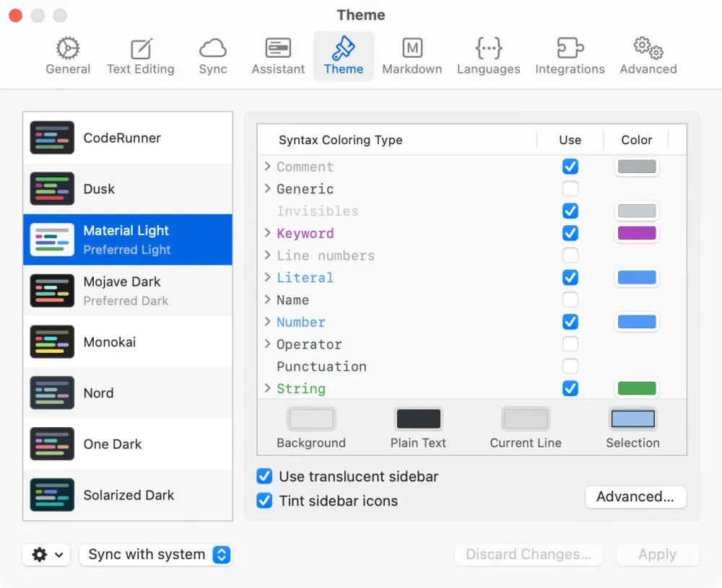Edit the Selection color well
This screenshot has width=722, height=588.
click(632, 418)
